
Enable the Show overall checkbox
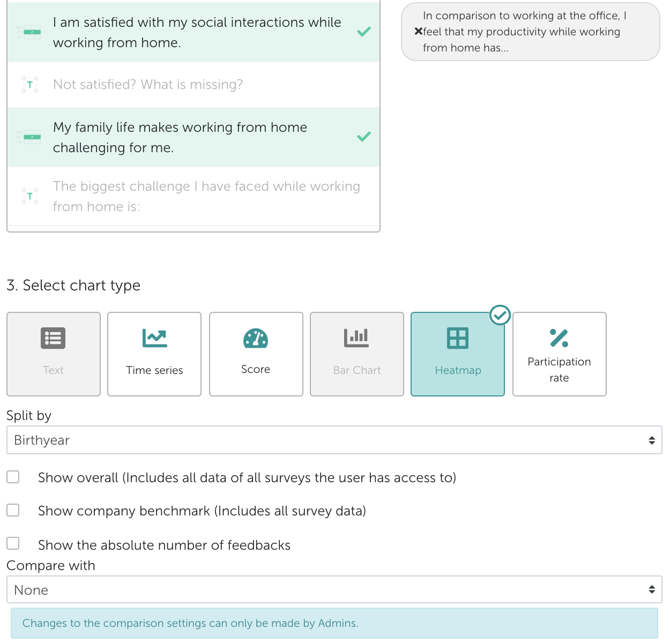(x=13, y=477)
